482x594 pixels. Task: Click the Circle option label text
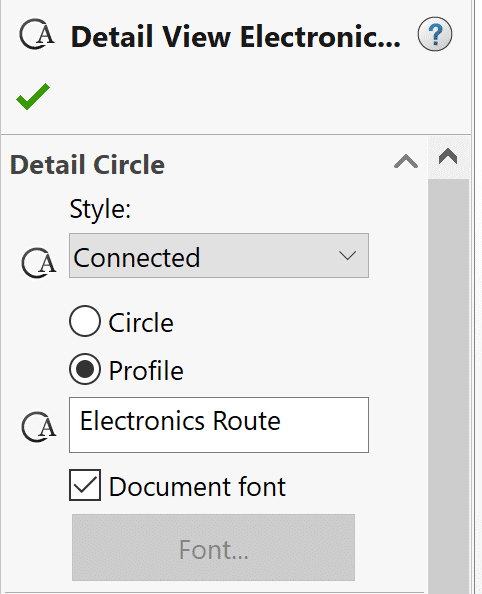(x=141, y=323)
